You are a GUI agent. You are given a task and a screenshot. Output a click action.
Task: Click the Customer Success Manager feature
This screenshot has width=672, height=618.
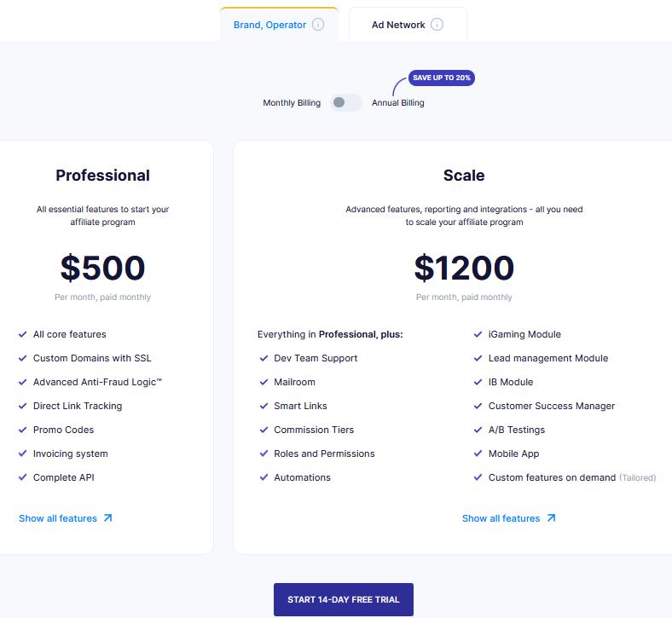pyautogui.click(x=551, y=406)
